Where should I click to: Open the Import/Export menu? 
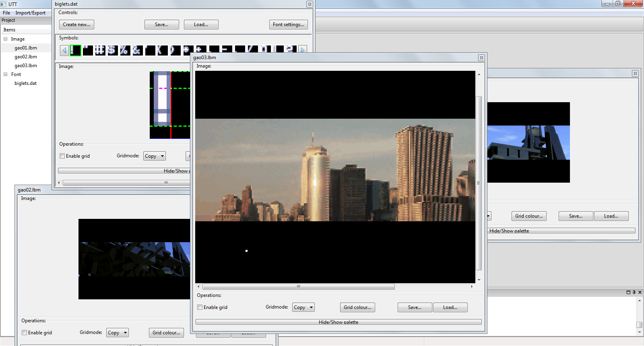tap(30, 13)
